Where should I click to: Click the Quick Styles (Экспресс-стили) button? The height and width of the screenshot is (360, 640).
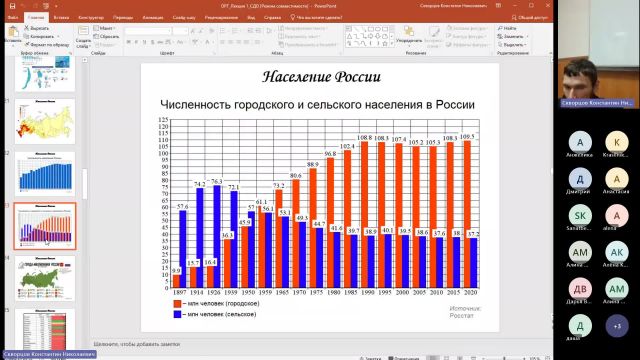[x=433, y=36]
